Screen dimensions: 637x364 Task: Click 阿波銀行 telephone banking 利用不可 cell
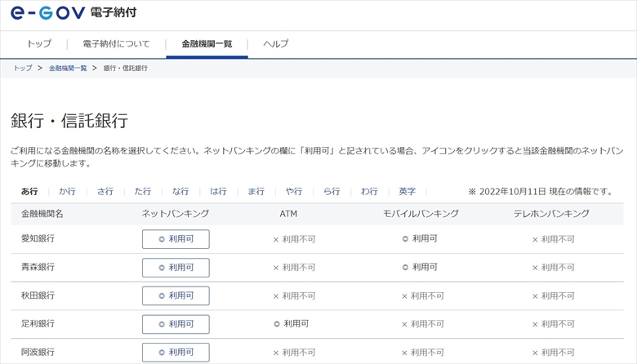pos(554,353)
